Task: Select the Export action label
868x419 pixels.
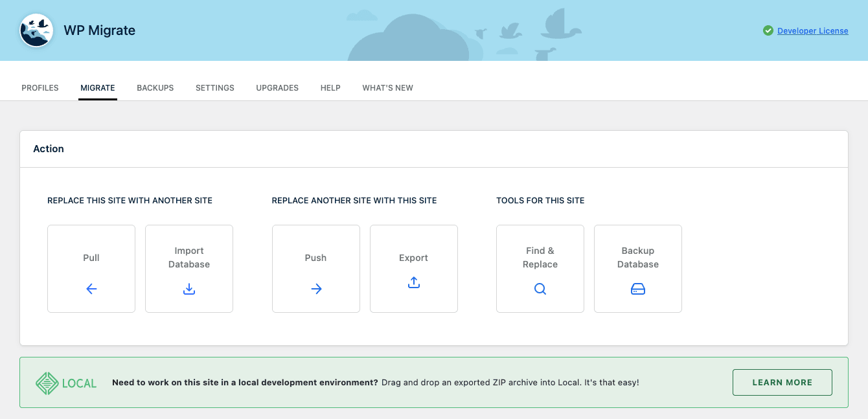Action: (413, 258)
